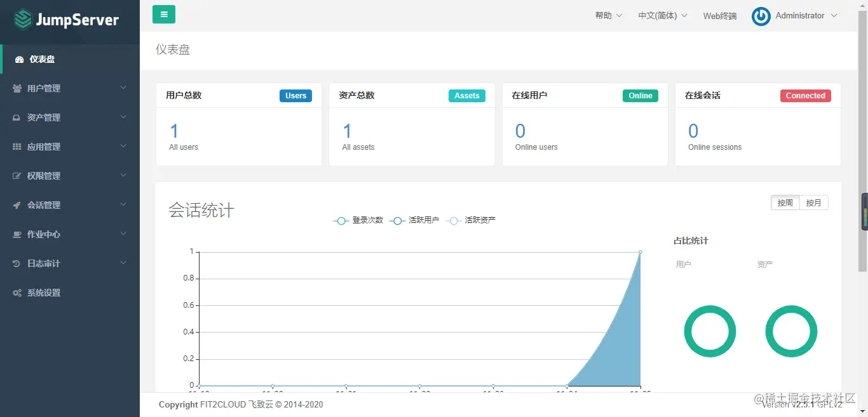Image resolution: width=868 pixels, height=417 pixels.
Task: Expand 作业中心 chevron
Action: coord(123,234)
